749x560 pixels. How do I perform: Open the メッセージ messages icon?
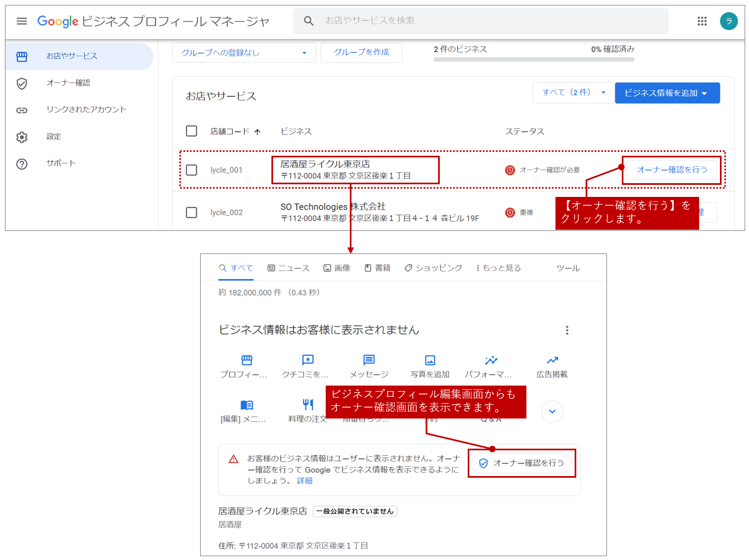[369, 360]
